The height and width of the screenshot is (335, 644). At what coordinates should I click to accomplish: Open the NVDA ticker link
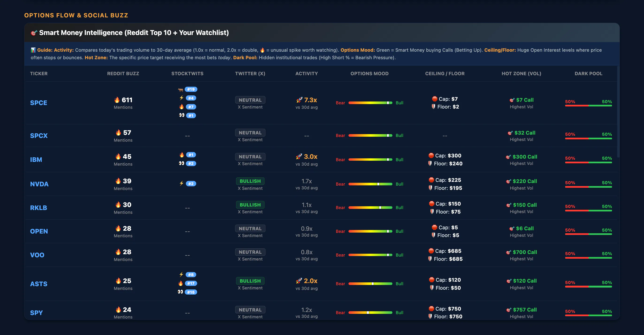(x=39, y=184)
